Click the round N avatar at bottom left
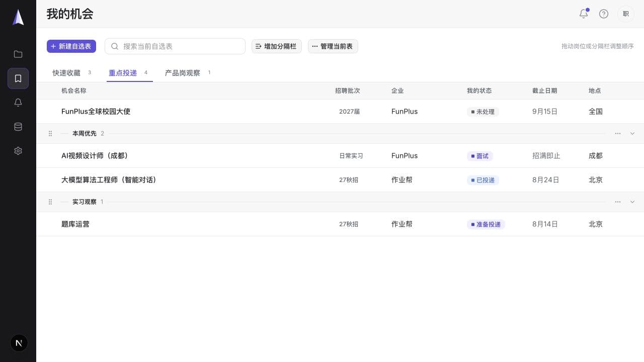 pos(19,343)
